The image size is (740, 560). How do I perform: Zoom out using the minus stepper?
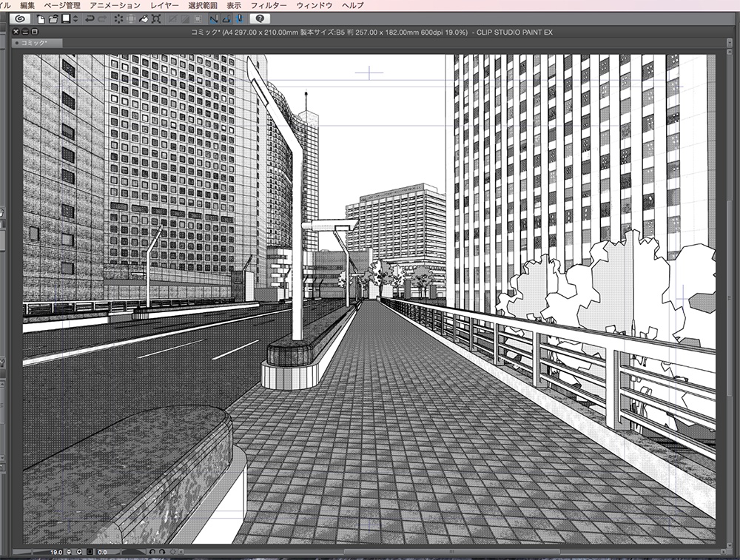68,553
